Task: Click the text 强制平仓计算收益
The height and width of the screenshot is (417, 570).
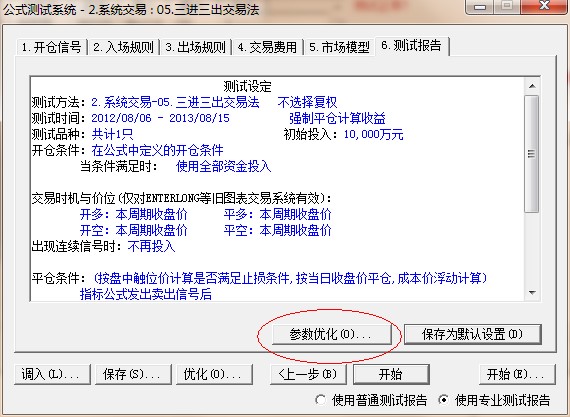Action: click(x=337, y=118)
